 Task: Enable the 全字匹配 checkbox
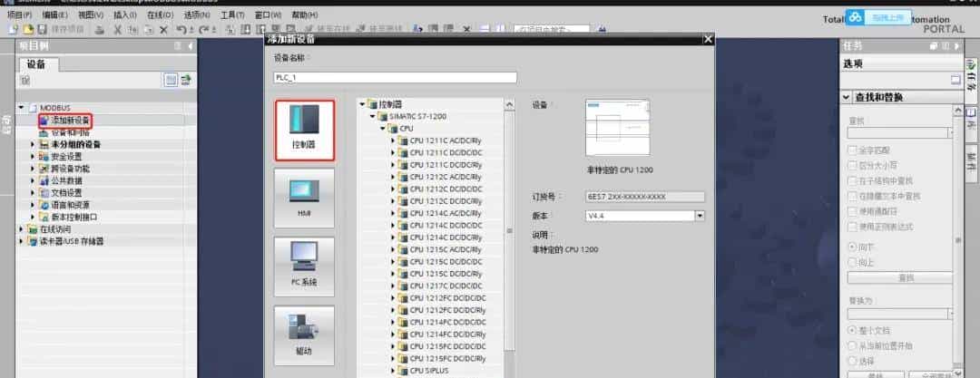click(851, 150)
